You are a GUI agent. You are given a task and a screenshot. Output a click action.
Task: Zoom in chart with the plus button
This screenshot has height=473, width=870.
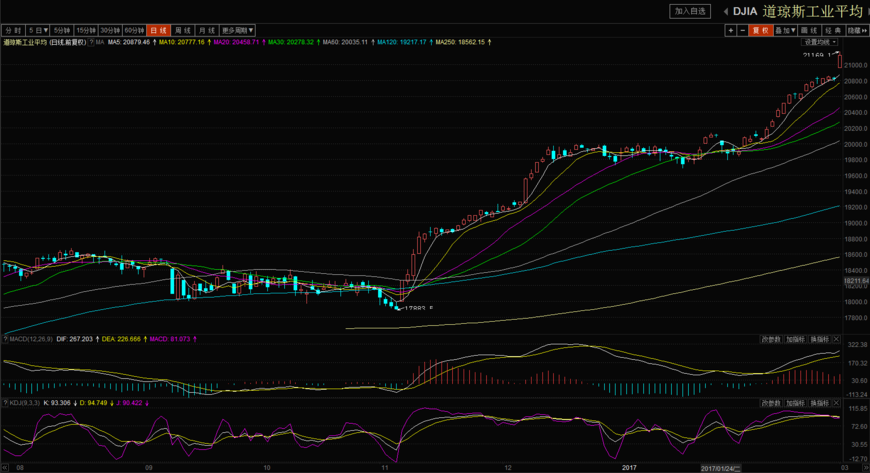click(x=731, y=31)
